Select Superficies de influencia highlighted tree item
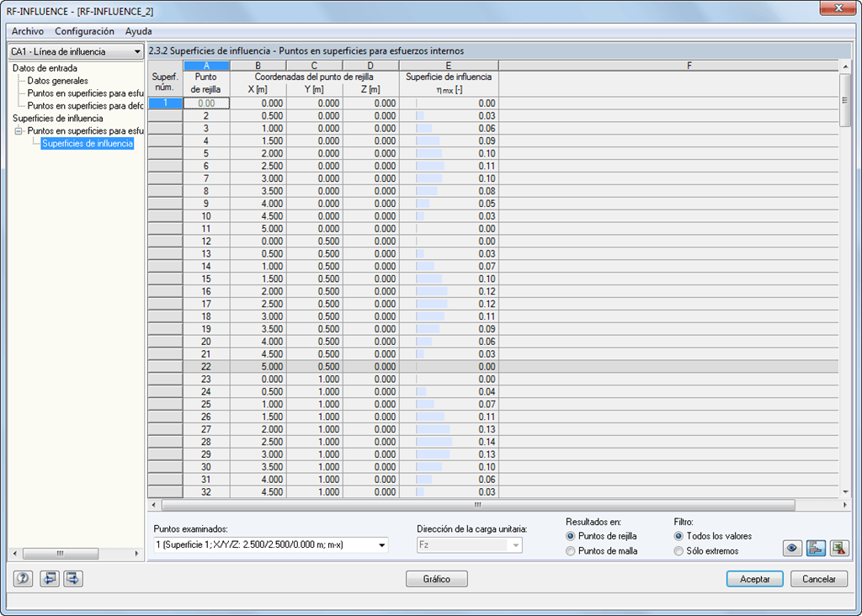Viewport: 862px width, 616px height. tap(88, 143)
